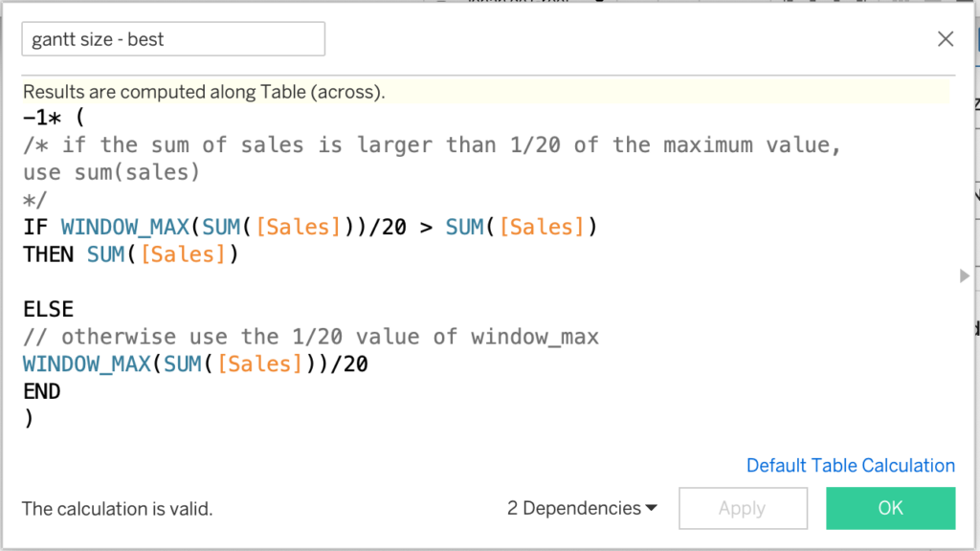Click the 'Results are computed along Table' banner
Viewport: 980px width, 551px height.
(204, 93)
